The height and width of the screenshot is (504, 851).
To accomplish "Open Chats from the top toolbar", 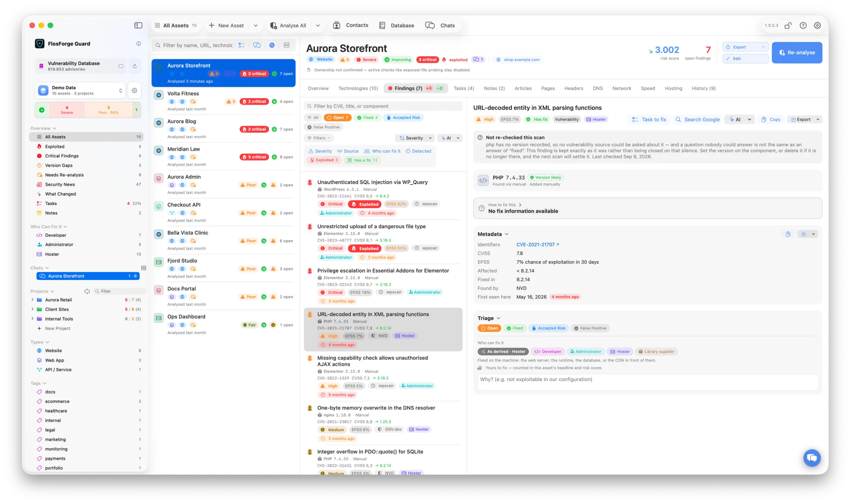I will pos(440,25).
